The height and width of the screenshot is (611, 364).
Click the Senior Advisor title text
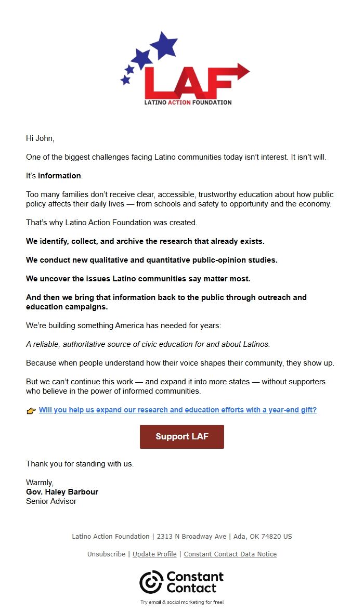pos(51,501)
